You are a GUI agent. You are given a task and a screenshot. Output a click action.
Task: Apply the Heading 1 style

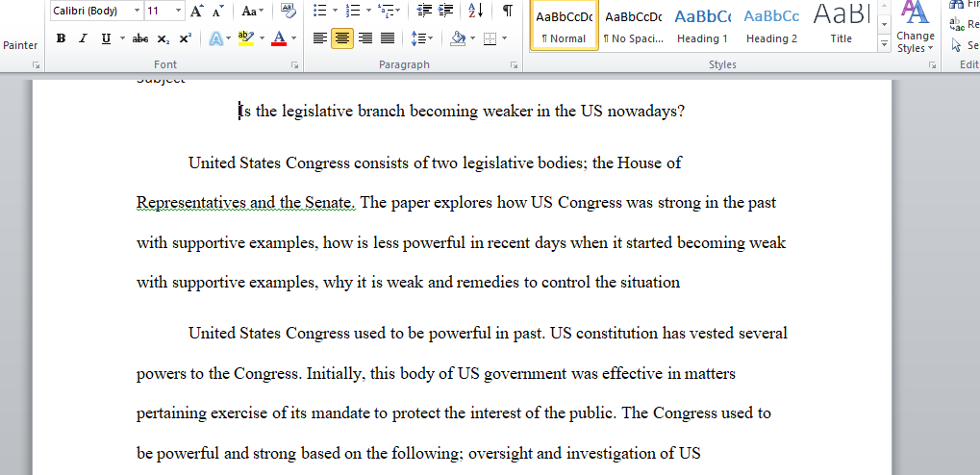(702, 26)
